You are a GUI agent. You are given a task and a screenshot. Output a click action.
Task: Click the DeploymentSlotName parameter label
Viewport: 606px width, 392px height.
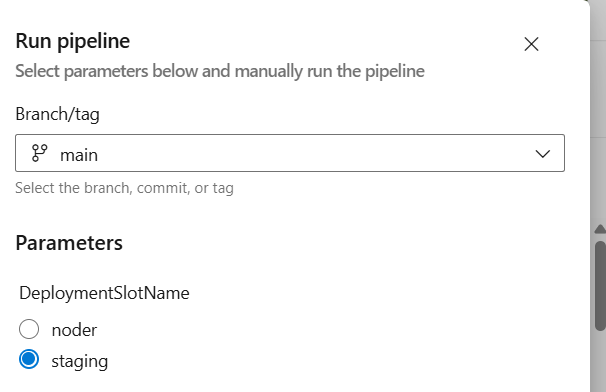coord(104,293)
